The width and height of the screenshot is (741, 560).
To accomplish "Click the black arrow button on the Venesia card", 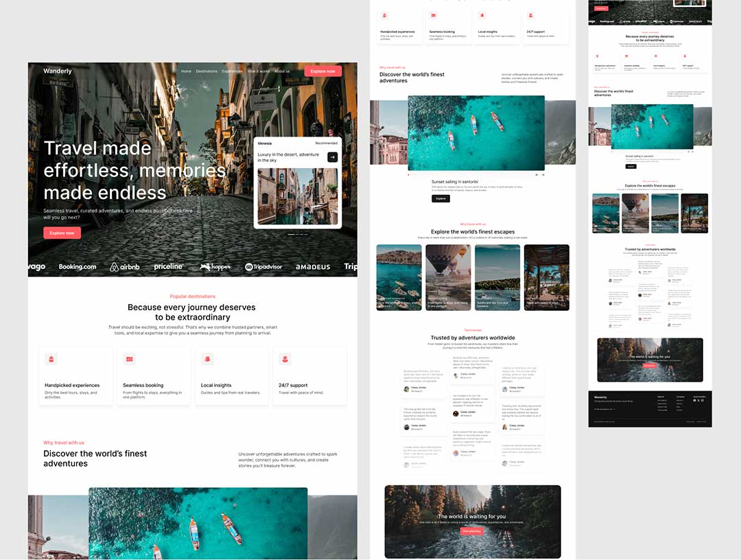I will click(x=332, y=157).
